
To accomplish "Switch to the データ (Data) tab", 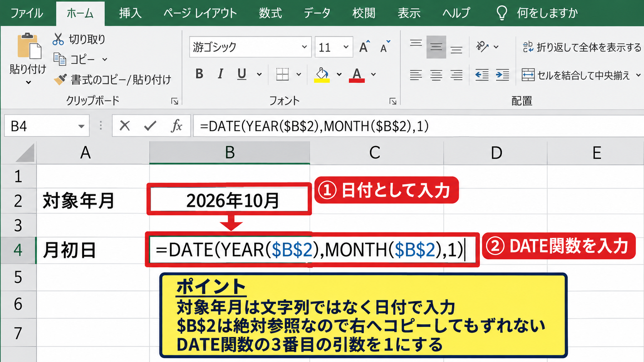I will tap(317, 13).
